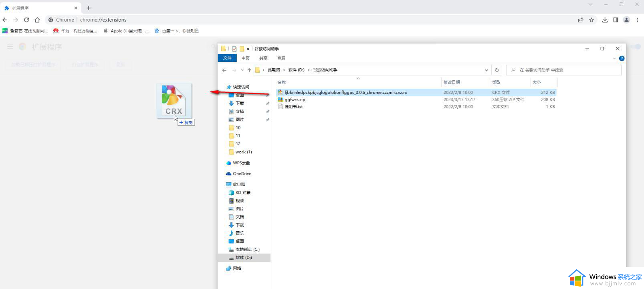Open folder 12 in quick access
Image resolution: width=644 pixels, height=289 pixels.
click(234, 144)
